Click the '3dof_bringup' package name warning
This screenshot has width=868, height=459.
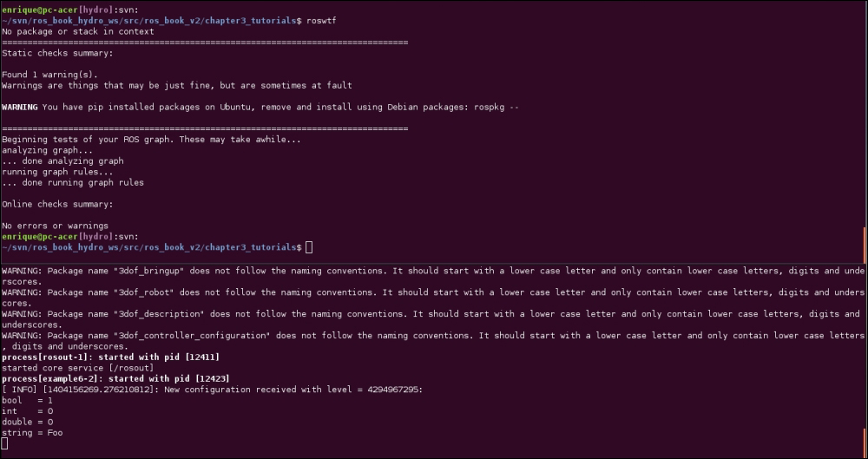[433, 276]
